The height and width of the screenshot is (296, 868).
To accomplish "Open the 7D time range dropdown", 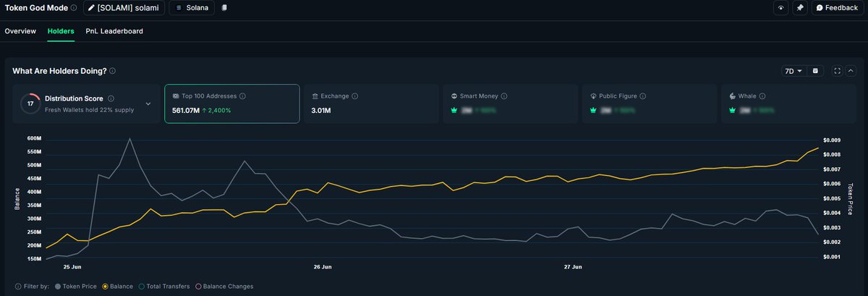I will click(x=793, y=71).
